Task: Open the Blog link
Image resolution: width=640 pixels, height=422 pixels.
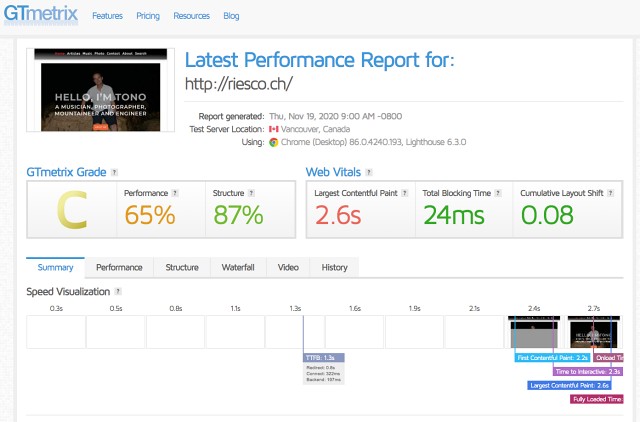Action: (231, 17)
